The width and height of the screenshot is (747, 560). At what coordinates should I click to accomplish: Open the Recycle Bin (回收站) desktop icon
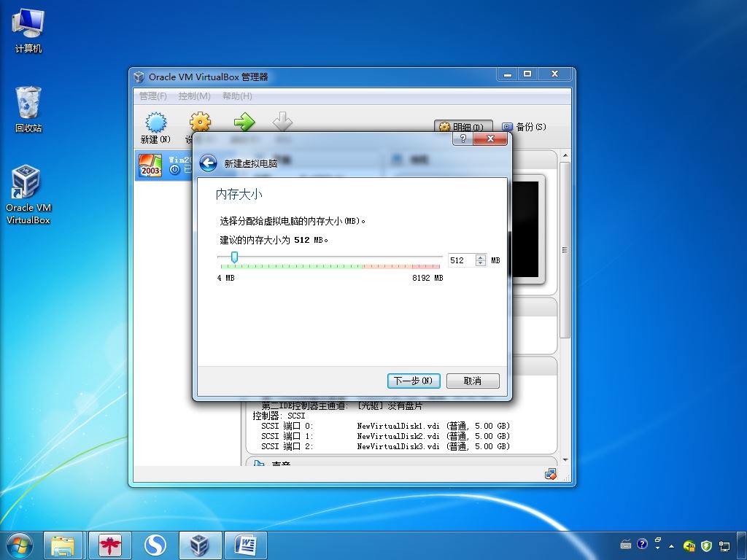[28, 109]
